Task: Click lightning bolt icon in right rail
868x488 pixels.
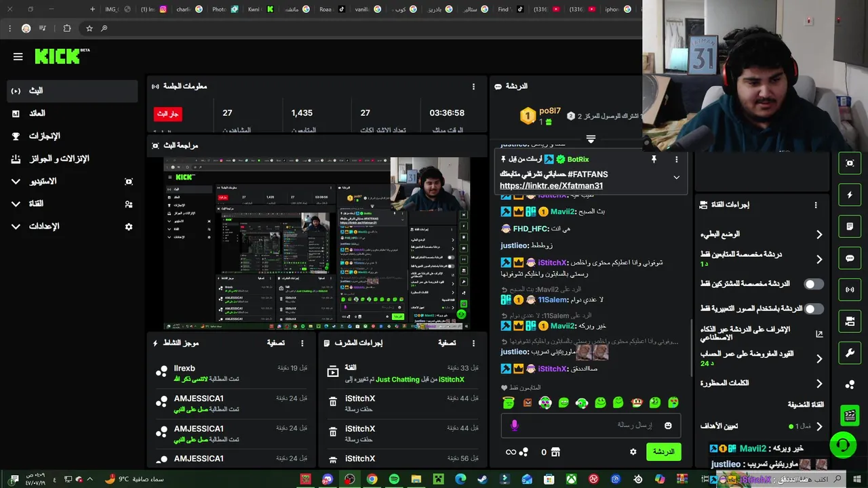Action: click(850, 195)
